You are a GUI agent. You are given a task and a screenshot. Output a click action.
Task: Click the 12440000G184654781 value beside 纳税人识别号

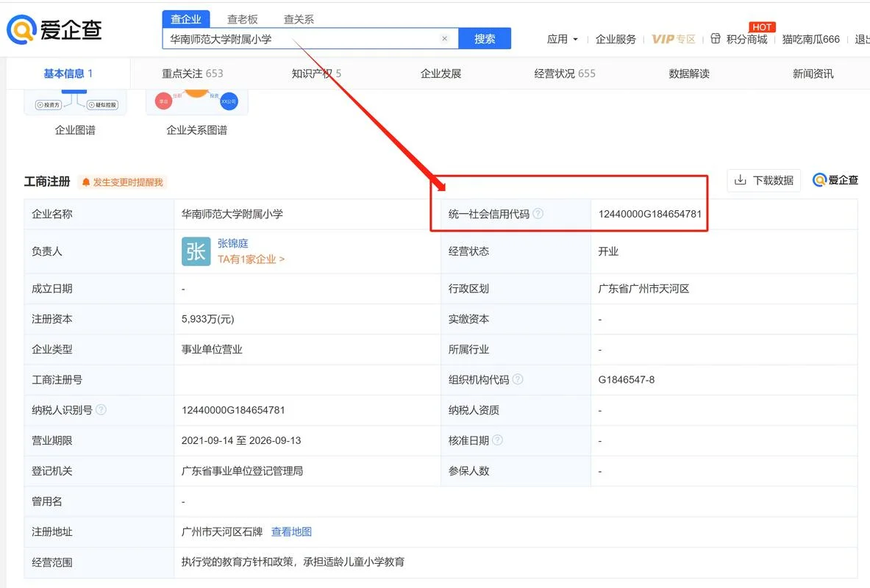(x=233, y=410)
